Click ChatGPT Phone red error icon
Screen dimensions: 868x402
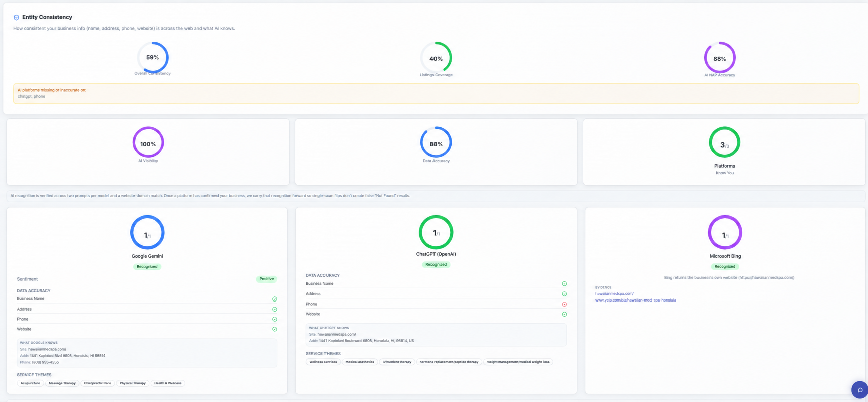tap(564, 304)
